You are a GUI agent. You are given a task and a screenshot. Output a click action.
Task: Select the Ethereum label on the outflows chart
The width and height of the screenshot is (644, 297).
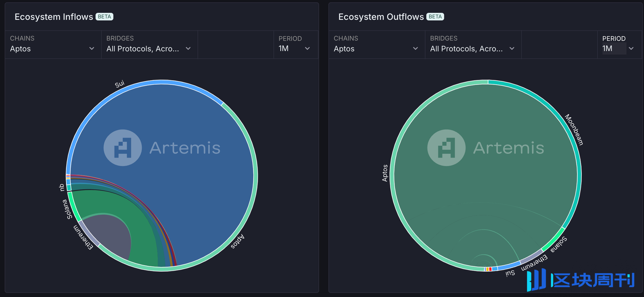click(x=534, y=263)
